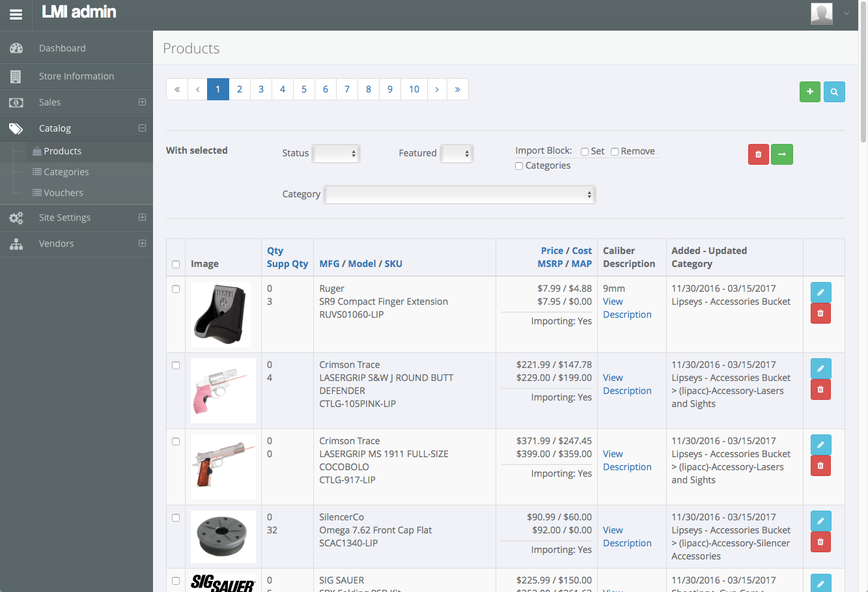Delete the CTLG-105PINK-LIP Lasergrip product

click(x=820, y=389)
